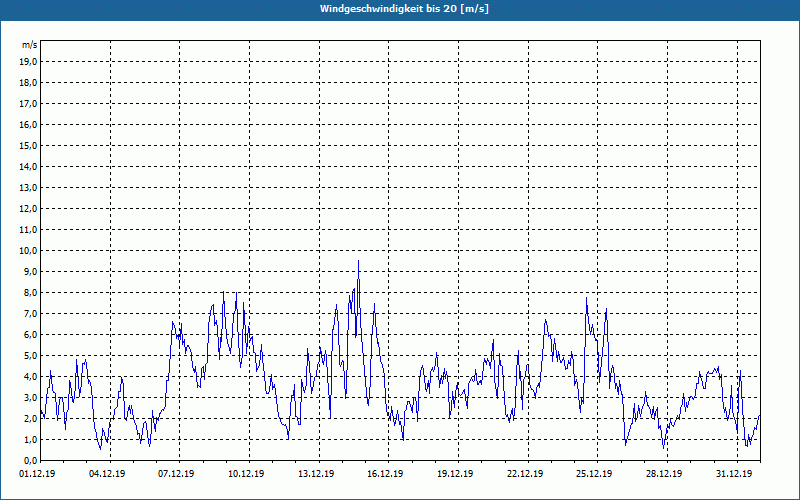Click the date label '31.12.19'
Screen dimensions: 800x500
(x=735, y=474)
